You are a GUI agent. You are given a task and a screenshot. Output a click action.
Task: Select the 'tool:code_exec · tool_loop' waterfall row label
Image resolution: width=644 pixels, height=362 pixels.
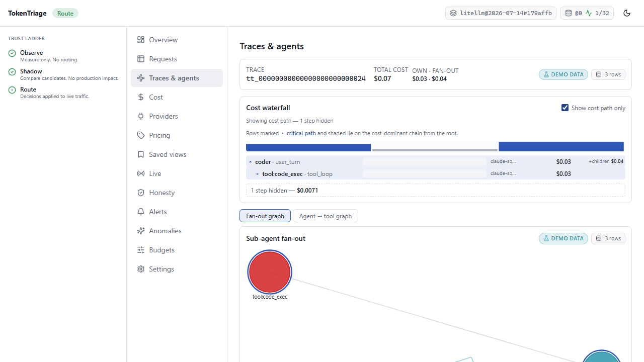click(x=297, y=174)
